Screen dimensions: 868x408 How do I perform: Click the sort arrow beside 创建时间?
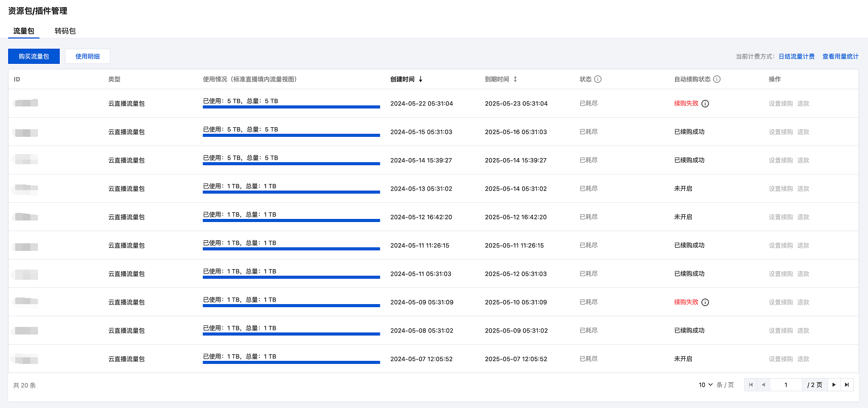[420, 79]
